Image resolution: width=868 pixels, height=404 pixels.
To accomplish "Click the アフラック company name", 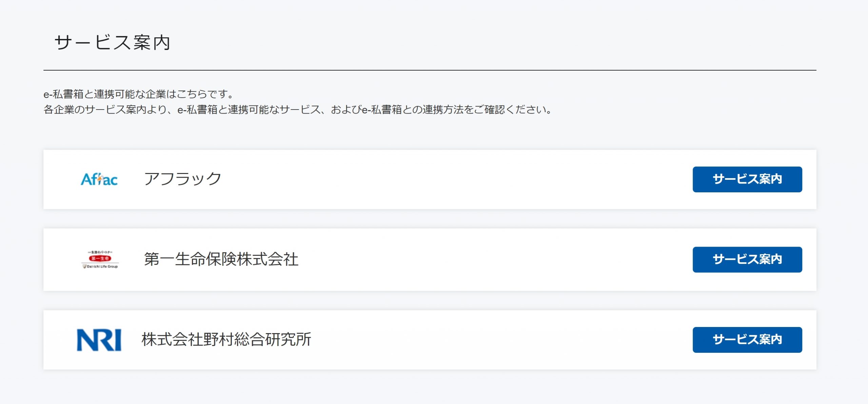I will 183,179.
